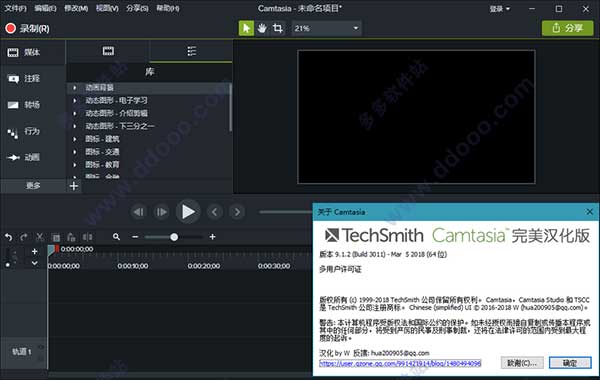This screenshot has height=380, width=600.
Task: Open the 文件(F) menu
Action: [15, 8]
